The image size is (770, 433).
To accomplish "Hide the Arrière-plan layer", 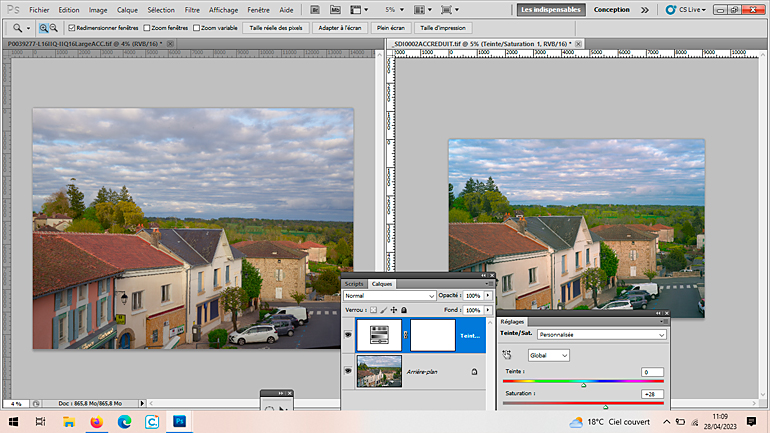I will pos(348,371).
